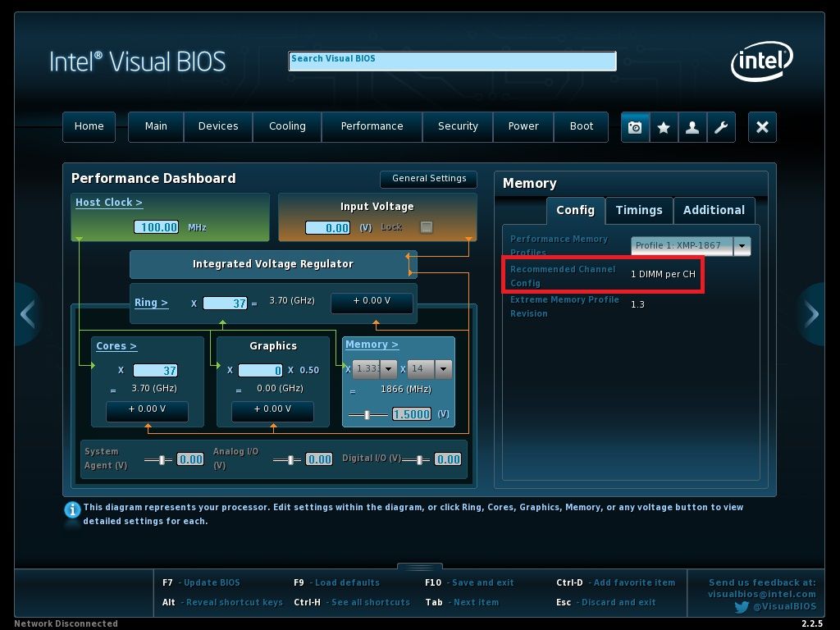
Task: Edit the Cores multiplier 37 field
Action: [x=155, y=371]
